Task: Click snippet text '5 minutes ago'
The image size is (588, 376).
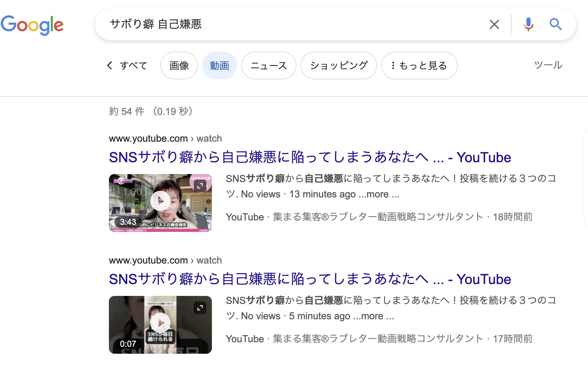Action: coord(320,316)
